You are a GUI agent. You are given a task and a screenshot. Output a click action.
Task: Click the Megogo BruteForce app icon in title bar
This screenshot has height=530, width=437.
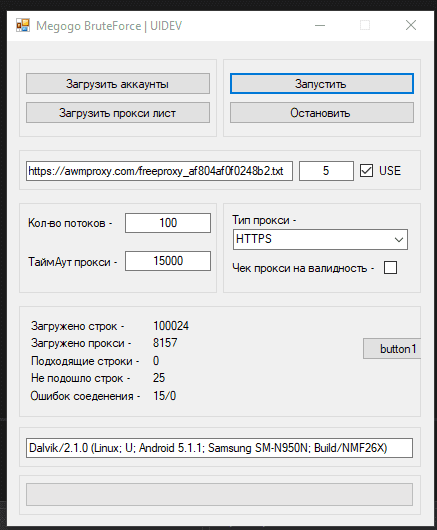(23, 25)
